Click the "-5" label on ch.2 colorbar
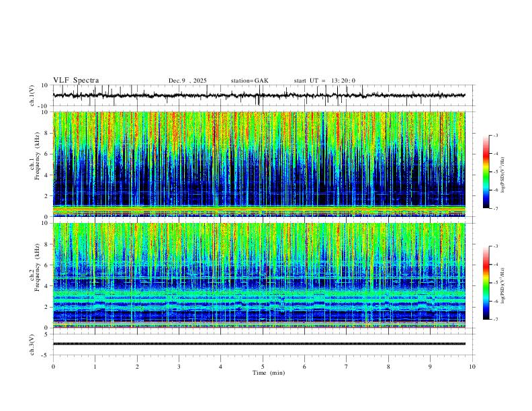This screenshot has height=411, width=532. click(495, 283)
